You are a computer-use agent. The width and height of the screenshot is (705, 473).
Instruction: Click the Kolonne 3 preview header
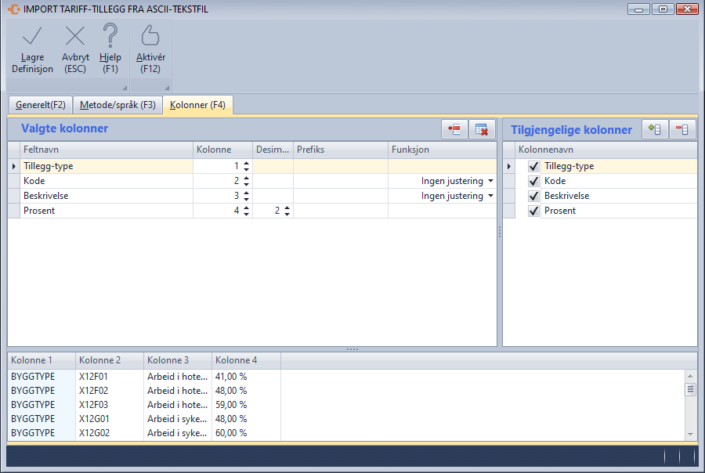coord(175,359)
